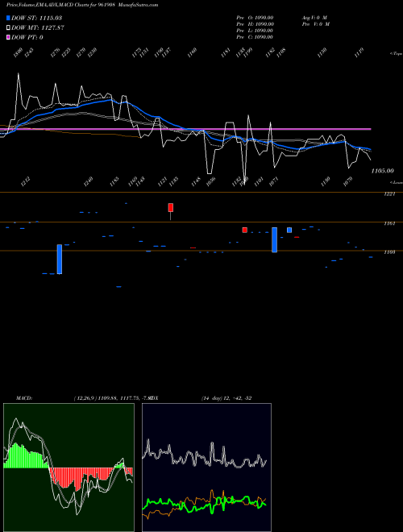
Task: Click the 1221 price level label
Action: 391,194
